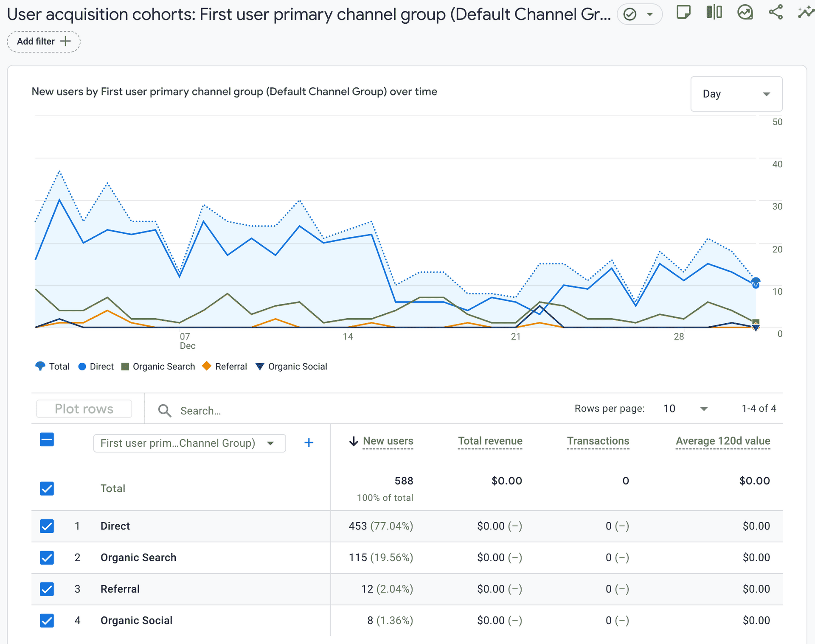This screenshot has width=815, height=644.
Task: Open the annotations note icon
Action: [x=683, y=12]
